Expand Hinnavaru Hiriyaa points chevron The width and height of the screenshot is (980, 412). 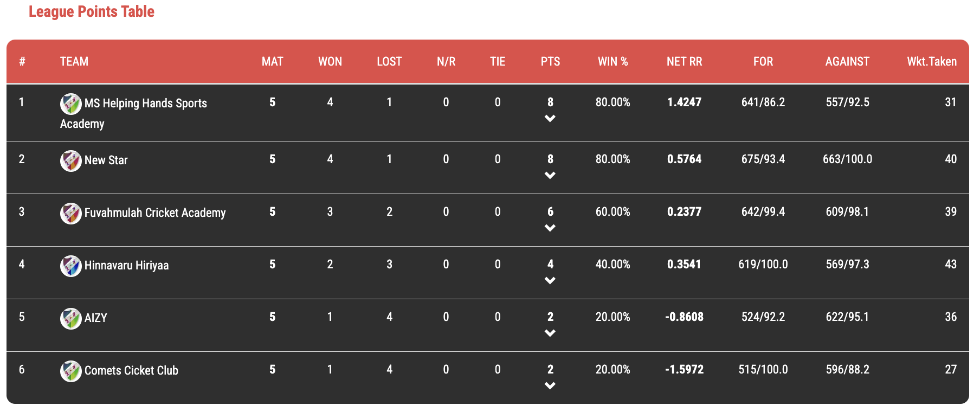[550, 281]
